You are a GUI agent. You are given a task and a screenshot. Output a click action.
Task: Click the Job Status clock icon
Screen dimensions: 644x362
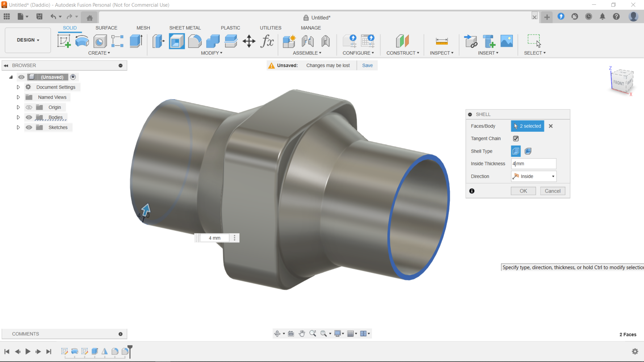[589, 17]
